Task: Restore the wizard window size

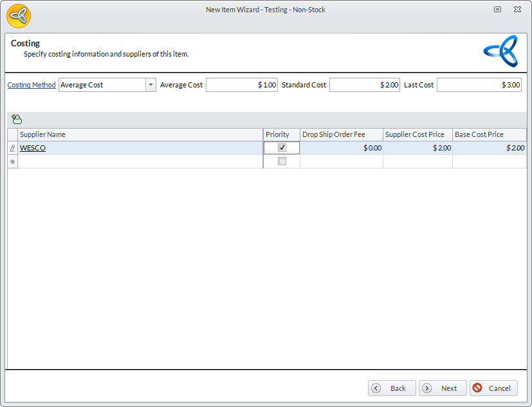Action: (x=497, y=10)
